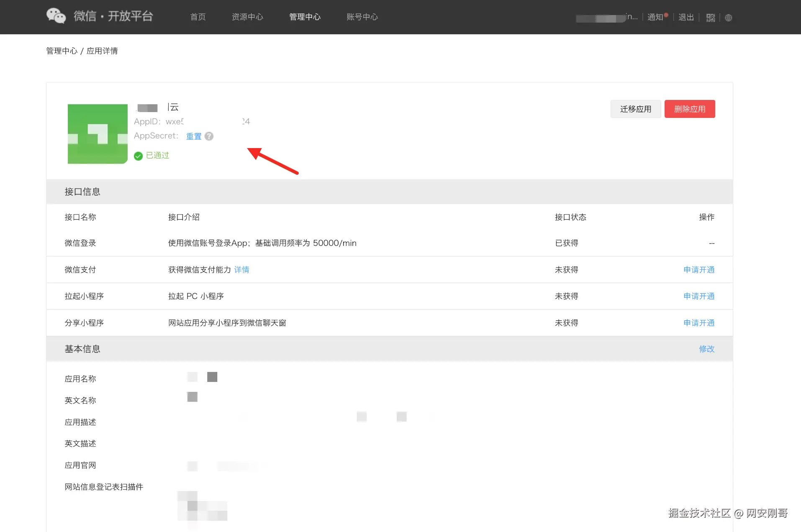The width and height of the screenshot is (801, 532).
Task: Click the 接口状态 column header
Action: click(x=570, y=217)
